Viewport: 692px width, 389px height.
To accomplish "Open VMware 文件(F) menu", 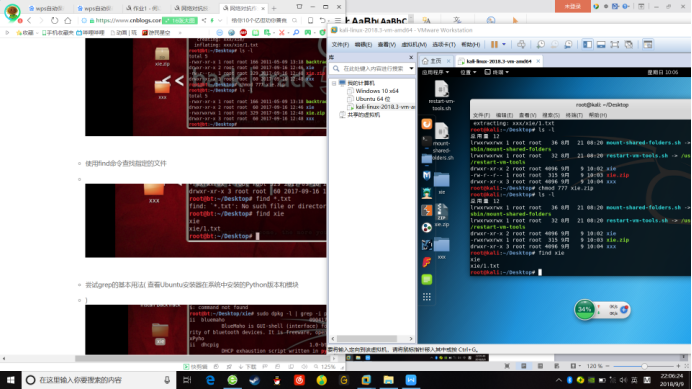I will (340, 45).
